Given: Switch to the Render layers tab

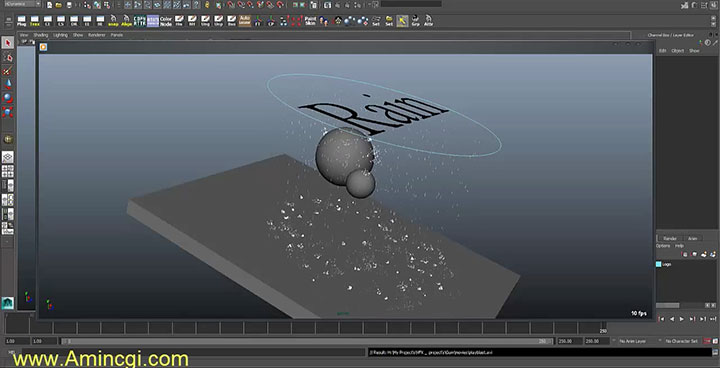Looking at the screenshot, I should click(670, 238).
